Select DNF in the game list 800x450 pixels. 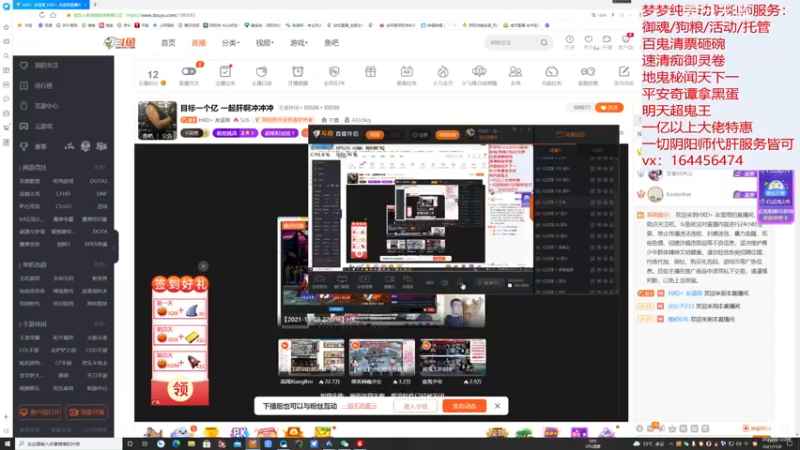pyautogui.click(x=102, y=194)
